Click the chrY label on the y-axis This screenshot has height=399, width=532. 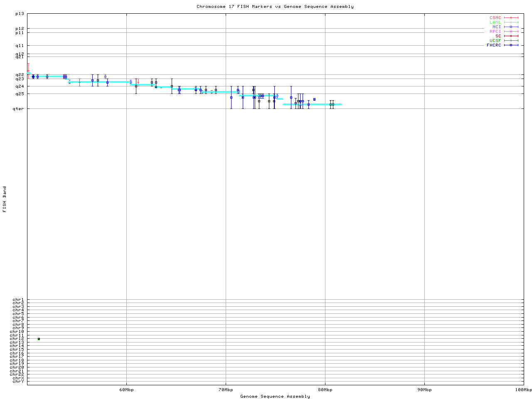click(x=18, y=382)
